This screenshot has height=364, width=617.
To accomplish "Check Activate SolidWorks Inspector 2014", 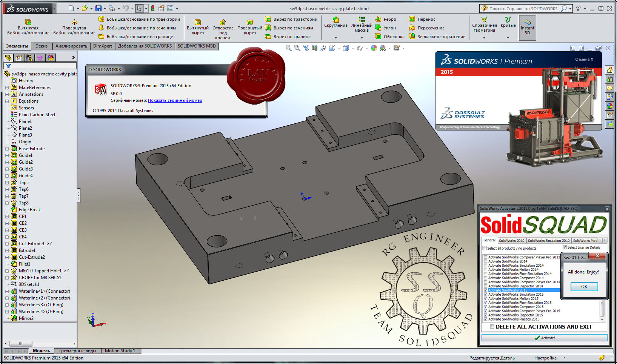I will point(486,286).
